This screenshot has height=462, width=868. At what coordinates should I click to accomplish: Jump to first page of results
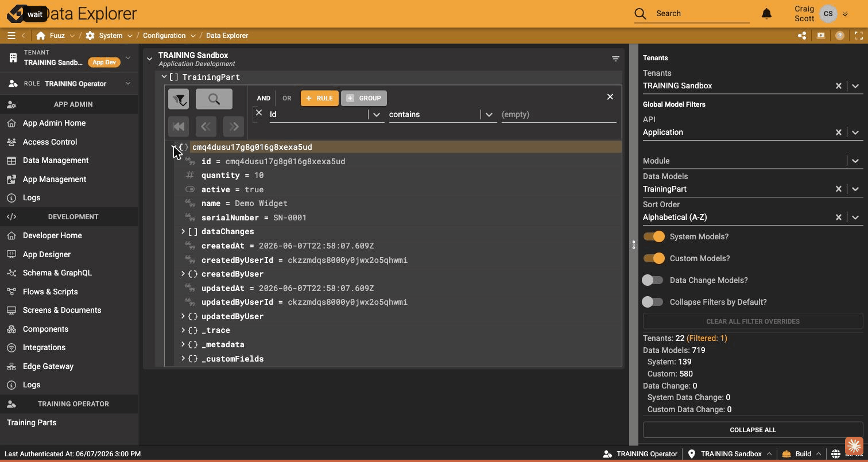pos(179,126)
